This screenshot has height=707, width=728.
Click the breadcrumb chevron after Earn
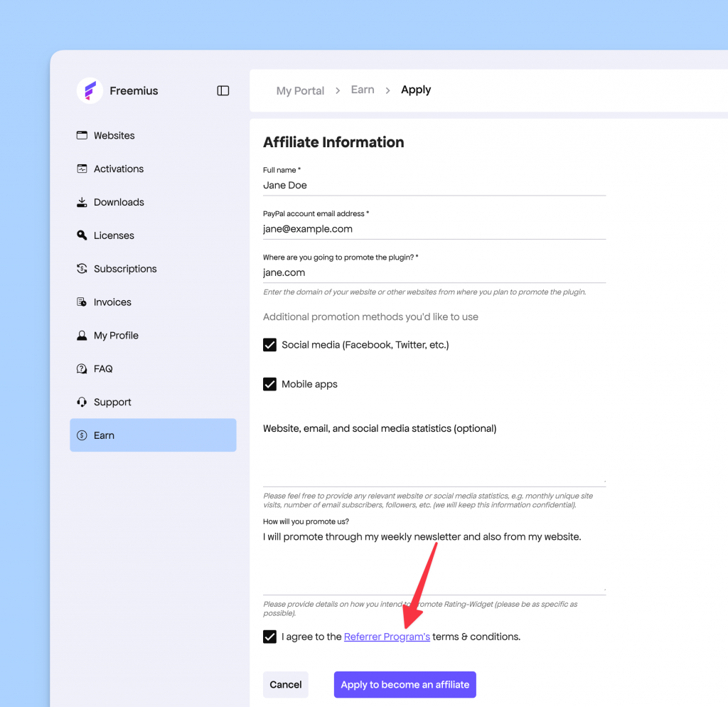coord(387,90)
